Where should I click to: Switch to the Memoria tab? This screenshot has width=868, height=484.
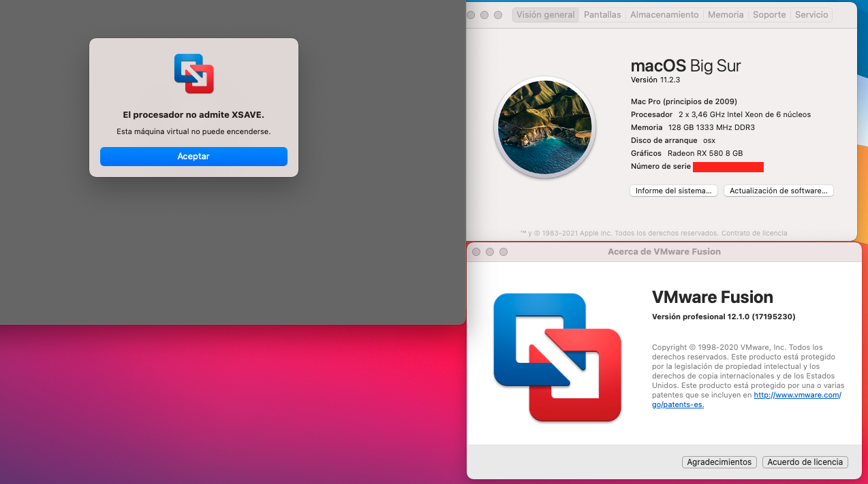tap(726, 15)
